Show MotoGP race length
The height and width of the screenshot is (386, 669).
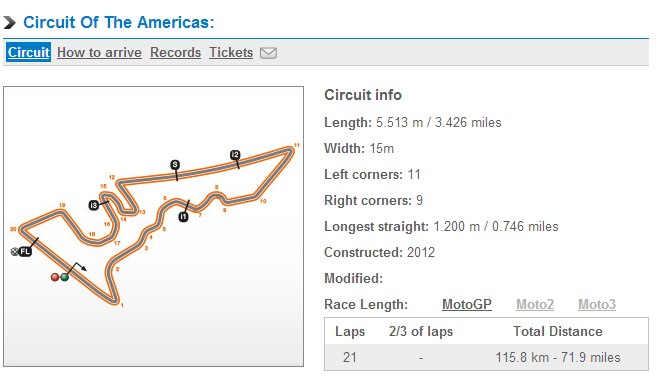(x=467, y=304)
